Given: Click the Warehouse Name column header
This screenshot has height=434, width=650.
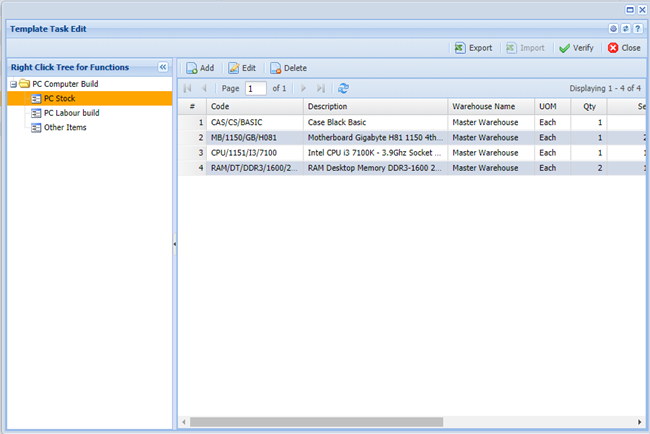Looking at the screenshot, I should tap(490, 106).
